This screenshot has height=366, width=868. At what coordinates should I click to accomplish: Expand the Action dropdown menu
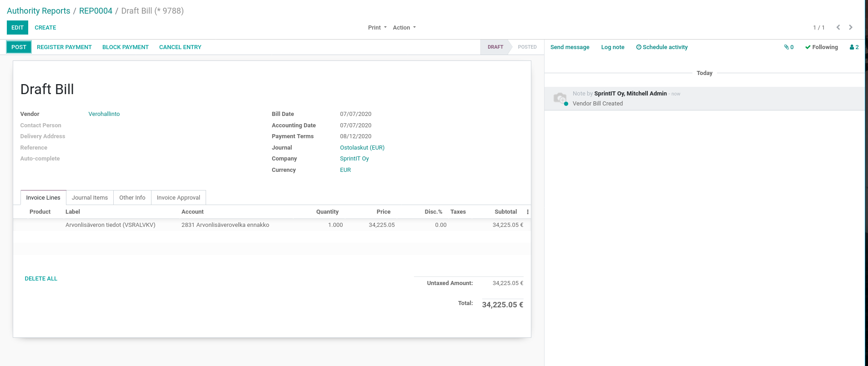(x=404, y=28)
